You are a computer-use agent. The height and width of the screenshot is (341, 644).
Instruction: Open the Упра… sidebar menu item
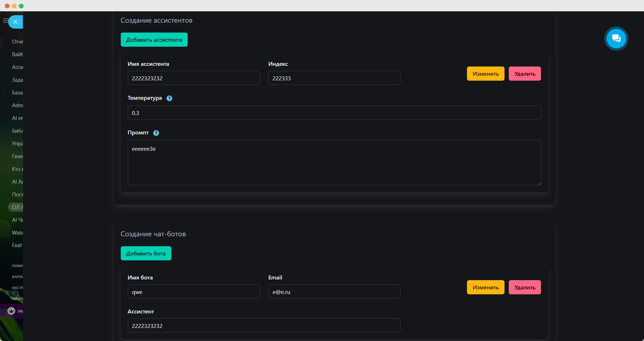tap(17, 144)
